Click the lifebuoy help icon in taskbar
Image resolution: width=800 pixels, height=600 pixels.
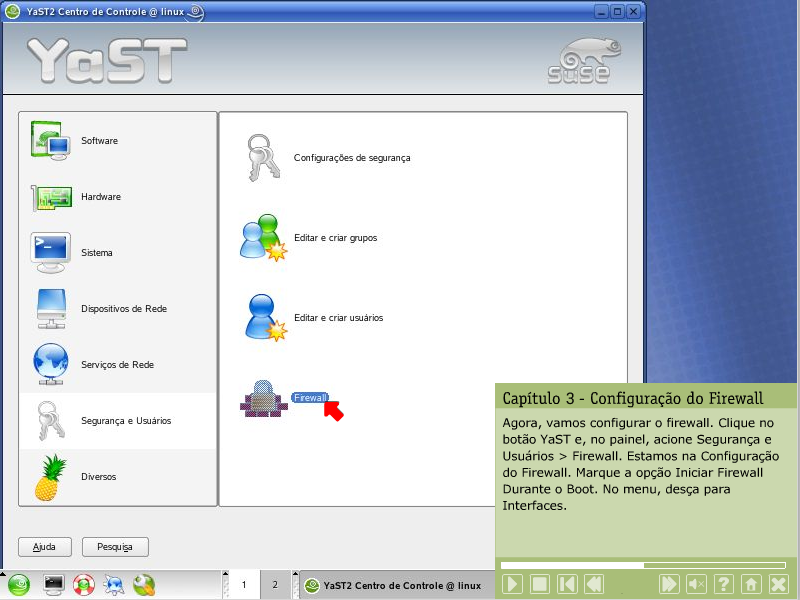[83, 585]
